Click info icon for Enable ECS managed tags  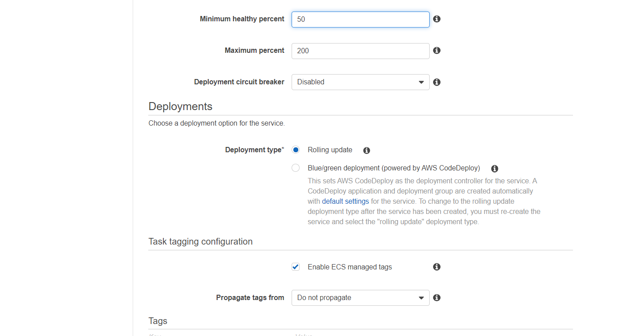pos(437,267)
